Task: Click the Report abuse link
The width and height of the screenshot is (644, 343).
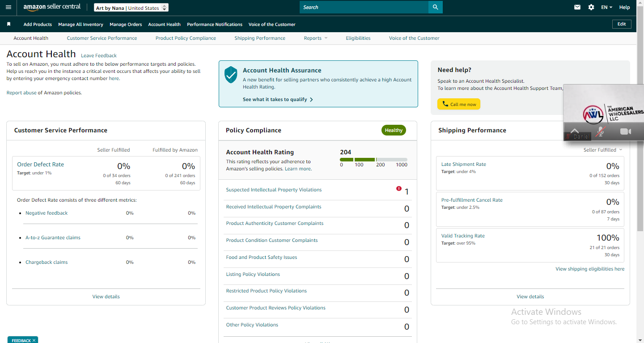Action: (21, 93)
